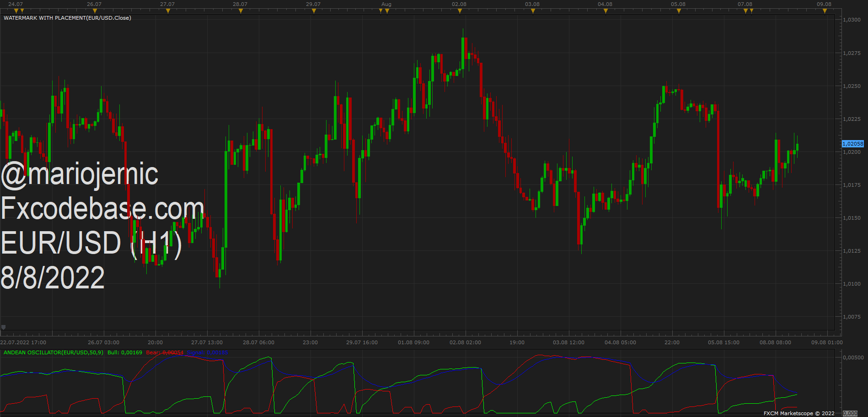The width and height of the screenshot is (868, 417).
Task: Click the current price tag 1,02058
Action: (x=853, y=144)
